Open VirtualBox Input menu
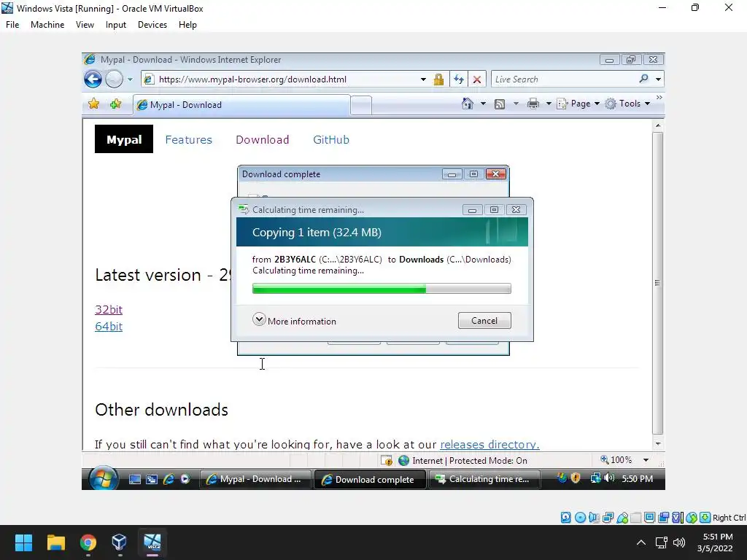This screenshot has height=560, width=747. [116, 25]
